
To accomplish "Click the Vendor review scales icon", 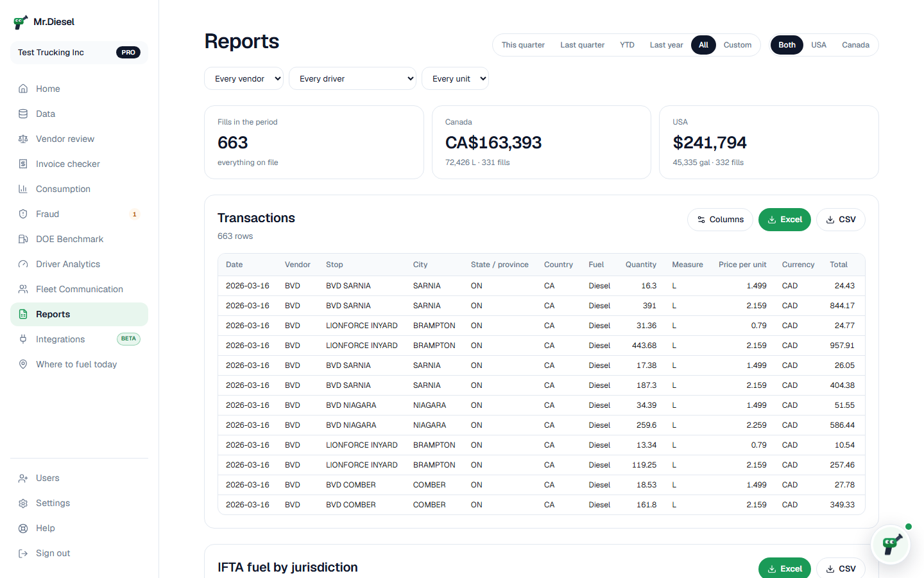I will click(x=23, y=139).
